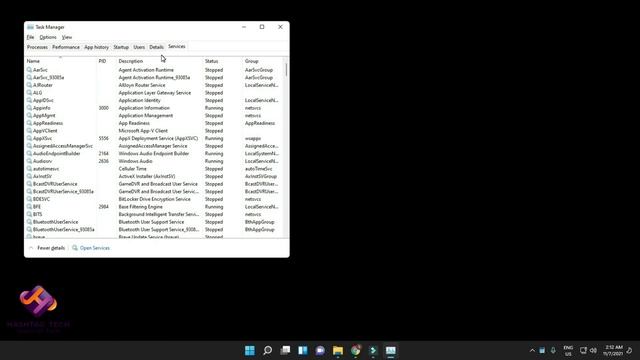Click the Windows Audio description
This screenshot has height=360, width=640.
coord(136,161)
